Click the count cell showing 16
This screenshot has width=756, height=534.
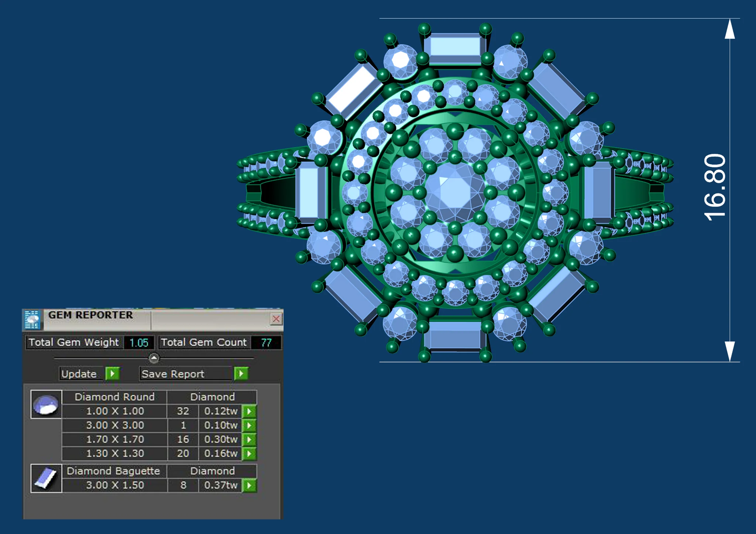[x=183, y=439]
